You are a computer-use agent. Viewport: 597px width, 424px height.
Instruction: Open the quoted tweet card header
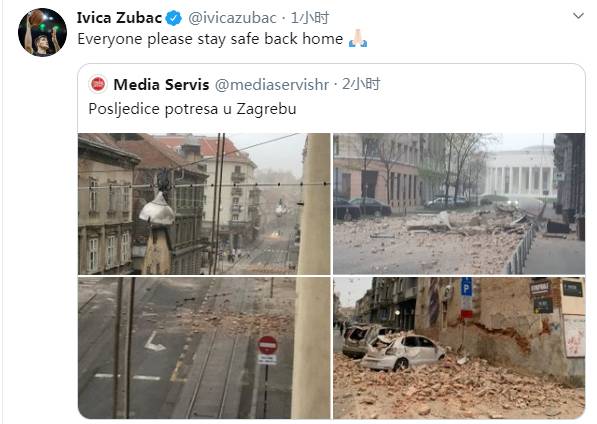pyautogui.click(x=331, y=98)
